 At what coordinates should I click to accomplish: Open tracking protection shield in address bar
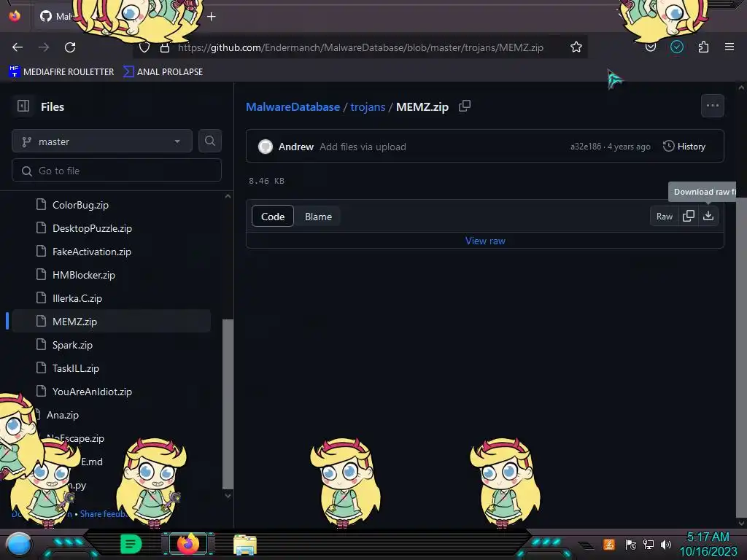[144, 47]
